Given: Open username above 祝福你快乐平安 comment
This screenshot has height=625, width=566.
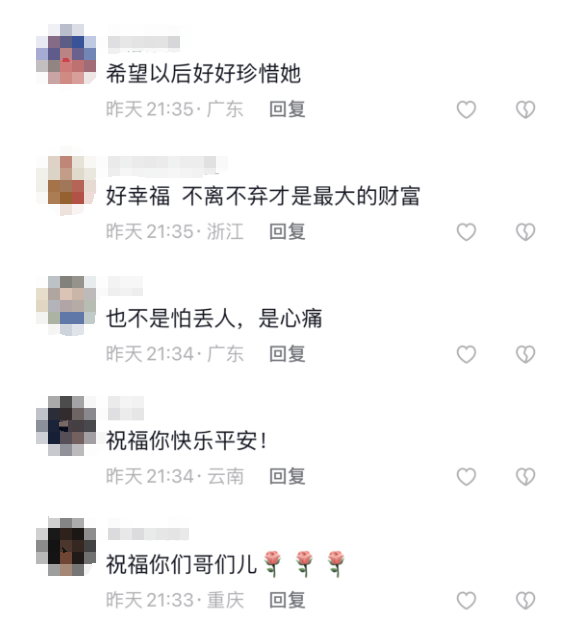Looking at the screenshot, I should pyautogui.click(x=126, y=408).
